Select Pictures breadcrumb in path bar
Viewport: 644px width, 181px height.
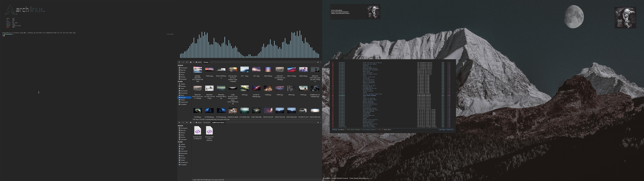pyautogui.click(x=206, y=62)
